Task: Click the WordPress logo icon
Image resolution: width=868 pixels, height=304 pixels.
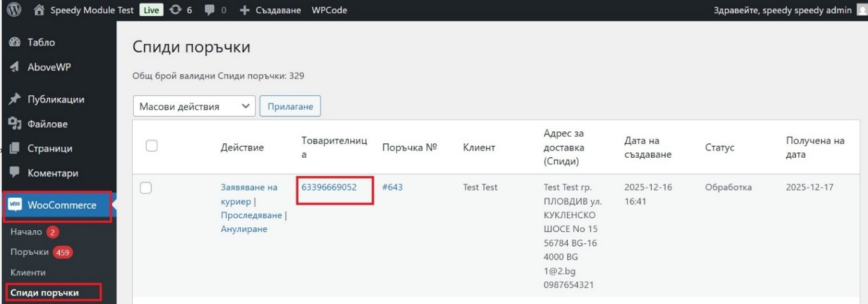Action: (x=13, y=10)
